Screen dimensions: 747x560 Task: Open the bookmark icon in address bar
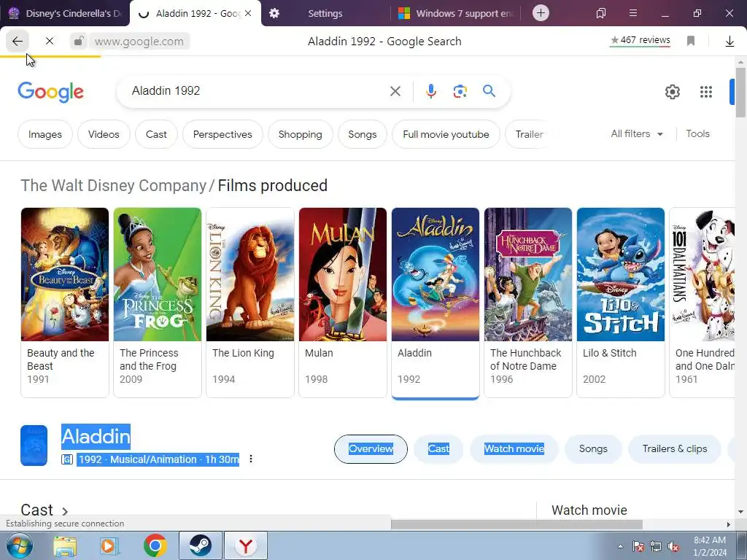pos(691,41)
